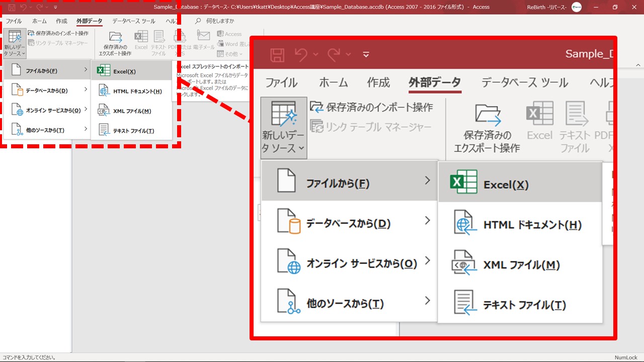
Task: Switch to 作成 tab in the enlarged ribbon
Action: click(378, 82)
